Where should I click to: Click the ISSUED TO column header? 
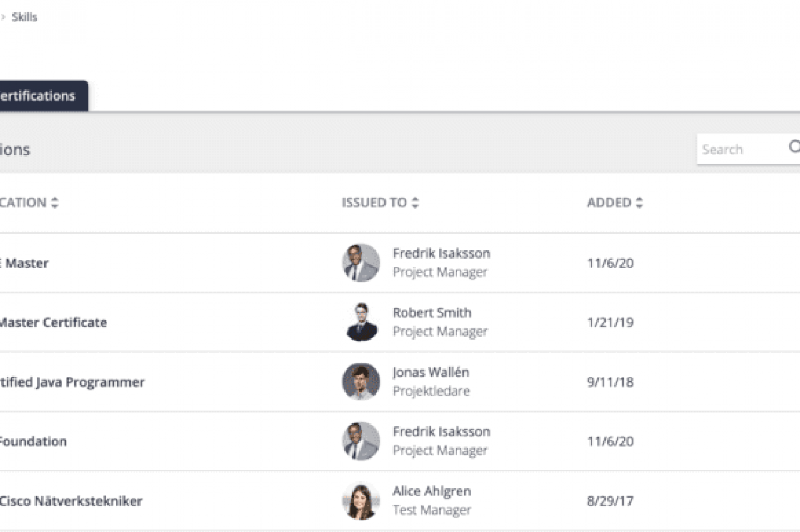tap(374, 203)
